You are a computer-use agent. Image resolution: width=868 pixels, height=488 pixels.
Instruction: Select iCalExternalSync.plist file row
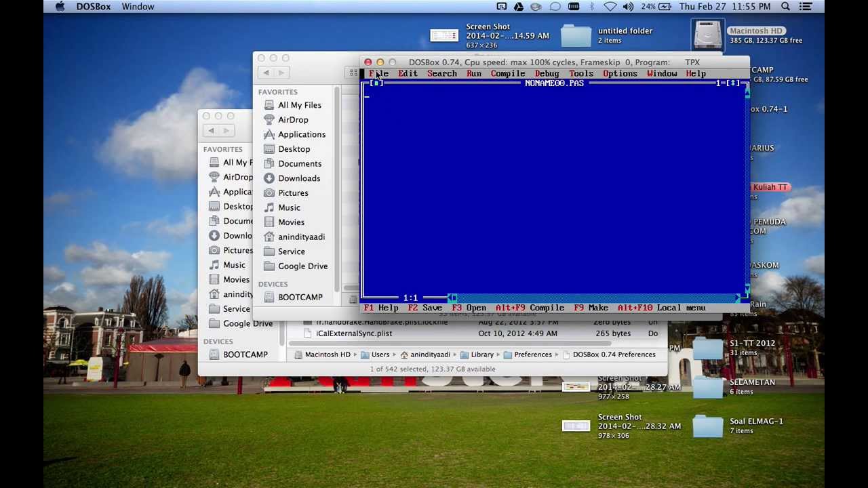(x=477, y=333)
